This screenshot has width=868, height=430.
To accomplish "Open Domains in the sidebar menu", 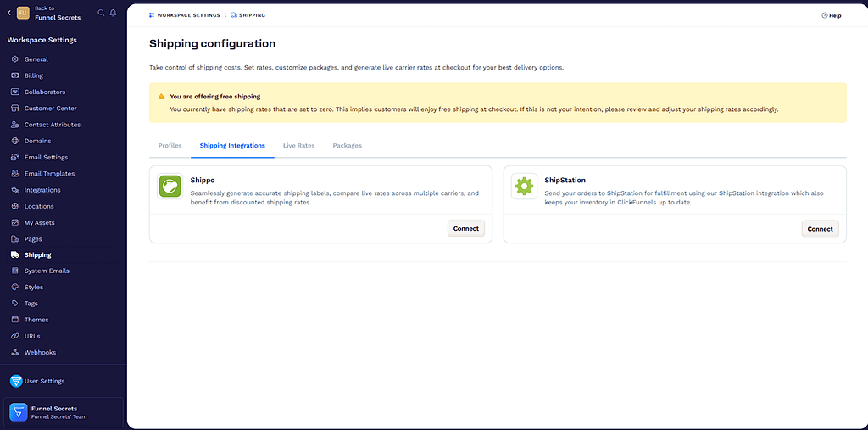I will coord(37,141).
